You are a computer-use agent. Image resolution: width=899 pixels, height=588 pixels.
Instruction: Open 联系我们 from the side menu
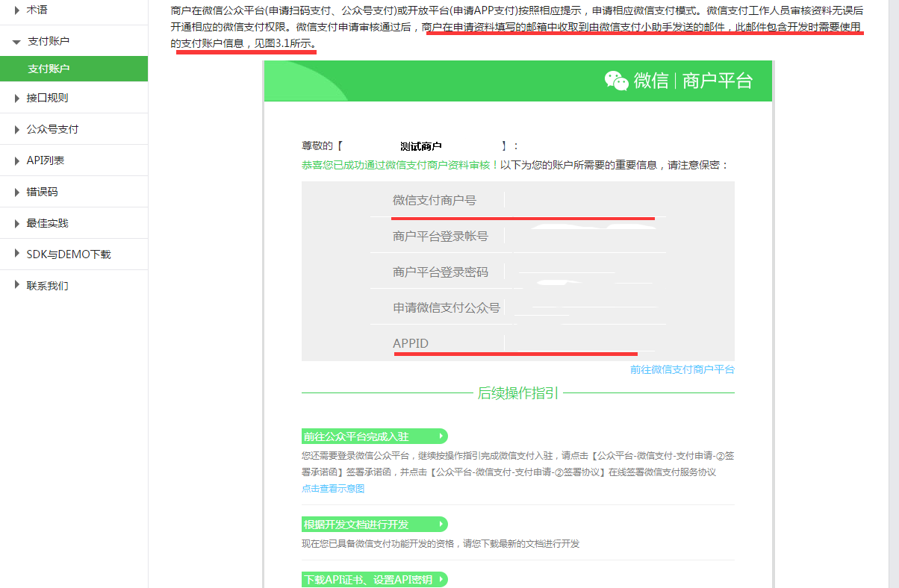[x=47, y=286]
